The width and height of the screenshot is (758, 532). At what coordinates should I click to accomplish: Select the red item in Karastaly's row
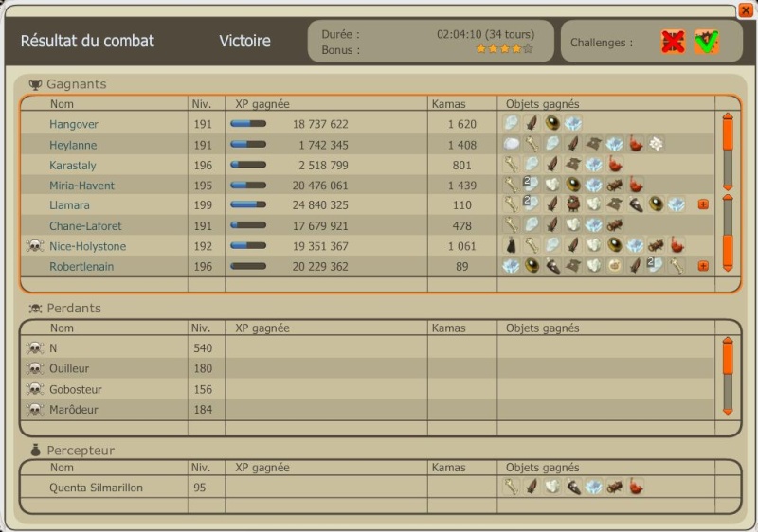pyautogui.click(x=614, y=164)
